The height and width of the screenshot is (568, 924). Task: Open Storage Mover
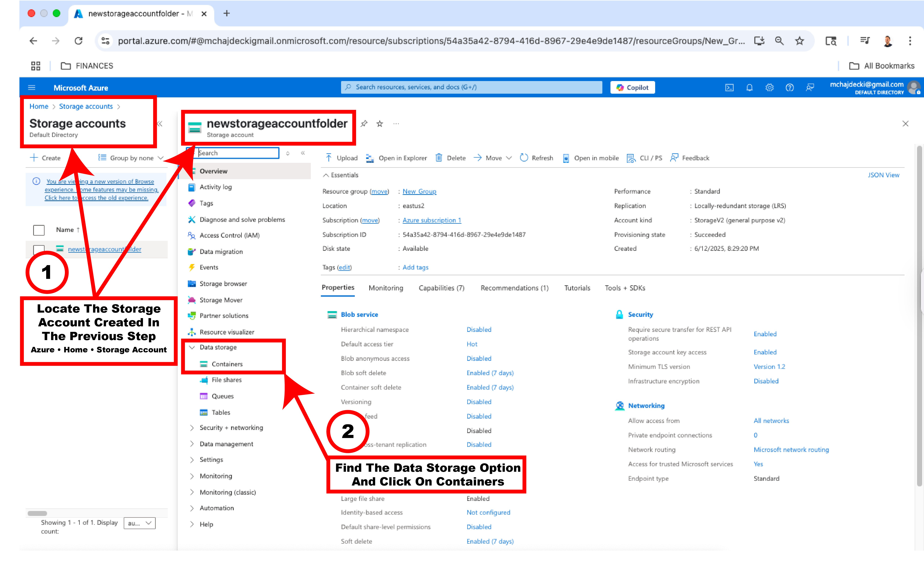[x=221, y=300]
